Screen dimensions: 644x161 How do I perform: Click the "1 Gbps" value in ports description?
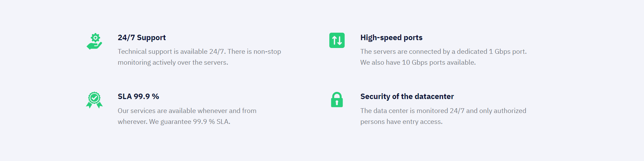coord(500,51)
